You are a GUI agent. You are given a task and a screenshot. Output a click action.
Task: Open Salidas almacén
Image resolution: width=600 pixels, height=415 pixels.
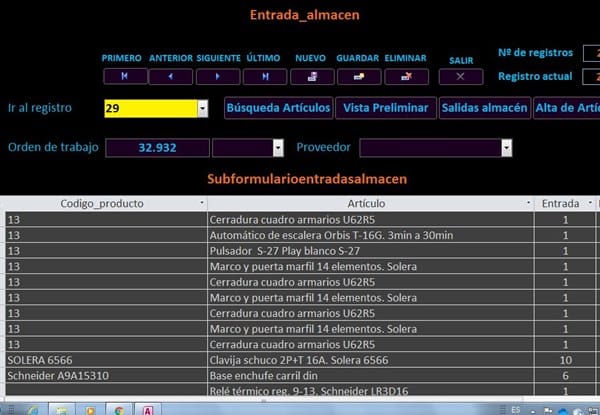pos(485,108)
